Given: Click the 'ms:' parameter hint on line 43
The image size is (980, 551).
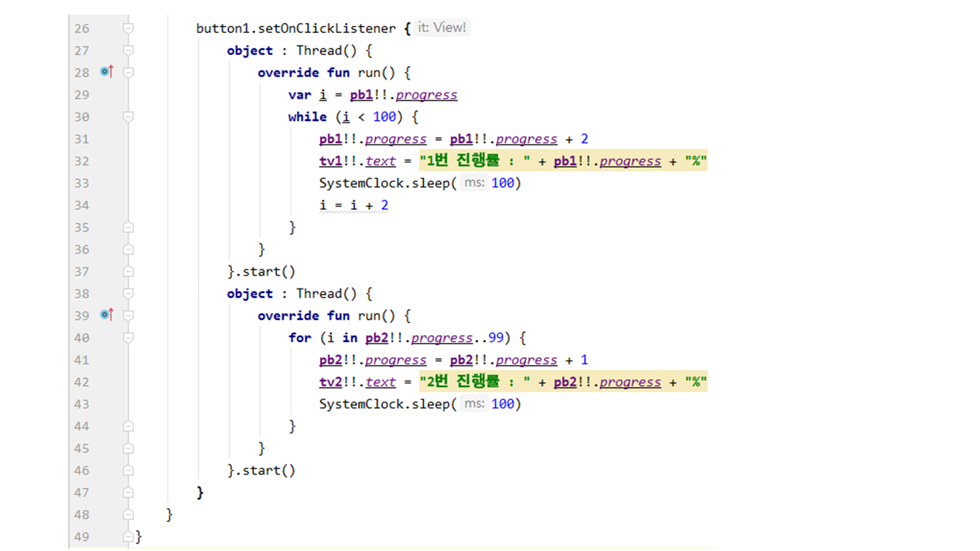Looking at the screenshot, I should [475, 404].
